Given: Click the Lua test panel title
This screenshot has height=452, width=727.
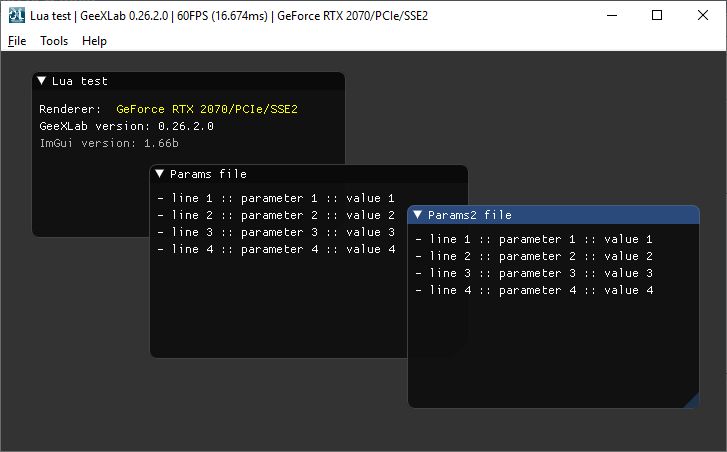Looking at the screenshot, I should coord(80,81).
